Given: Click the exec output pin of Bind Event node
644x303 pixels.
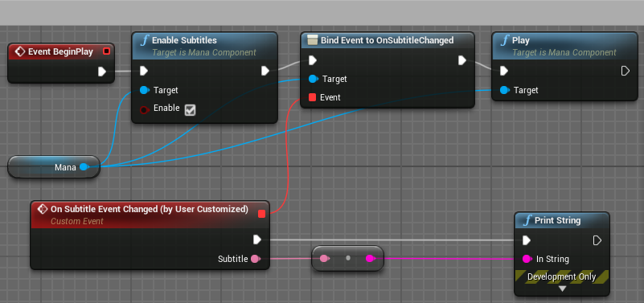Looking at the screenshot, I should pos(462,60).
